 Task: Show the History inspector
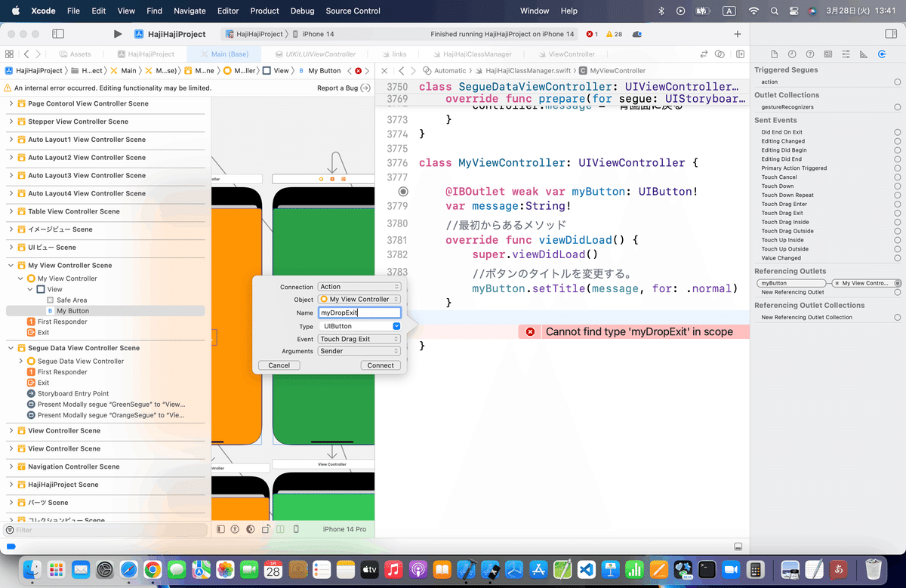792,54
